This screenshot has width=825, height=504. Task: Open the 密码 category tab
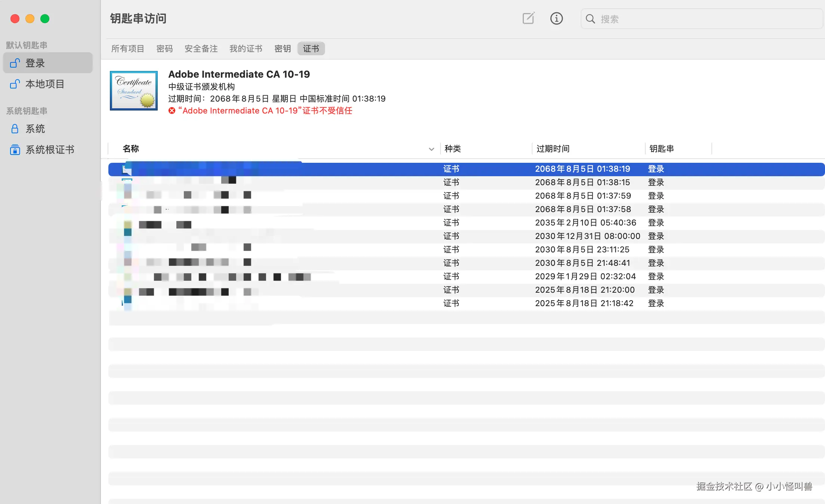click(x=164, y=49)
